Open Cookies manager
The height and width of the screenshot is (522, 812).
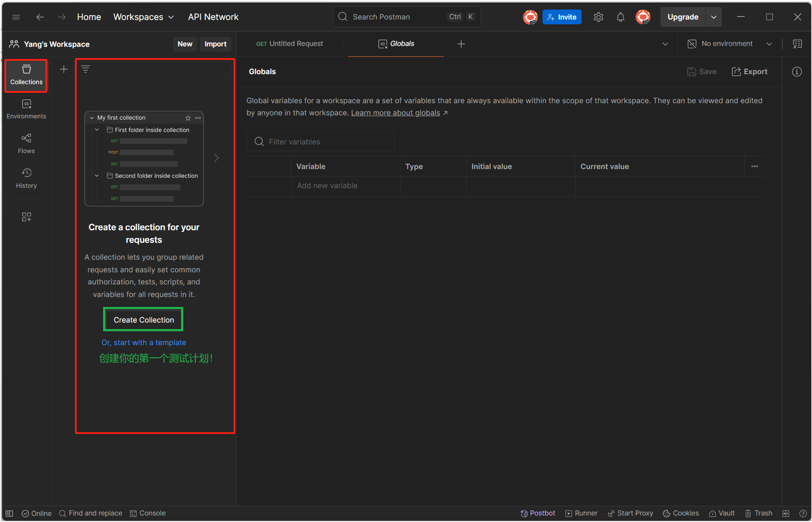point(681,513)
